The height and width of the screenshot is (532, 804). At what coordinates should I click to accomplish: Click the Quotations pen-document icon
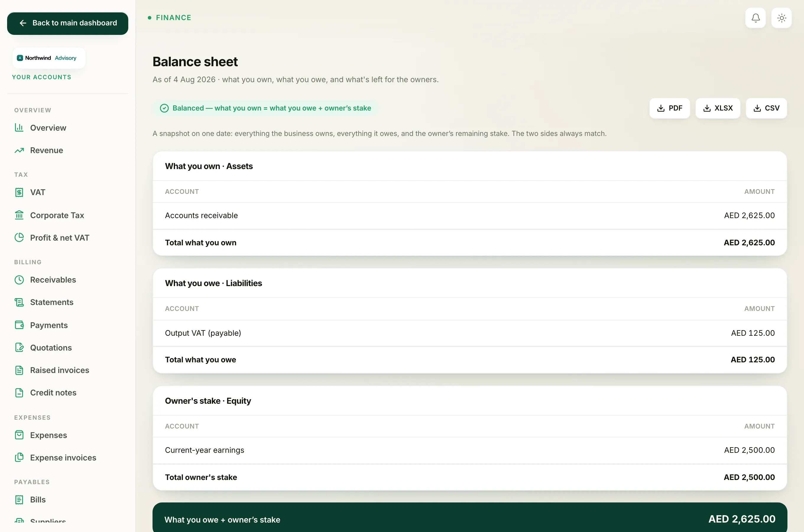(x=19, y=348)
